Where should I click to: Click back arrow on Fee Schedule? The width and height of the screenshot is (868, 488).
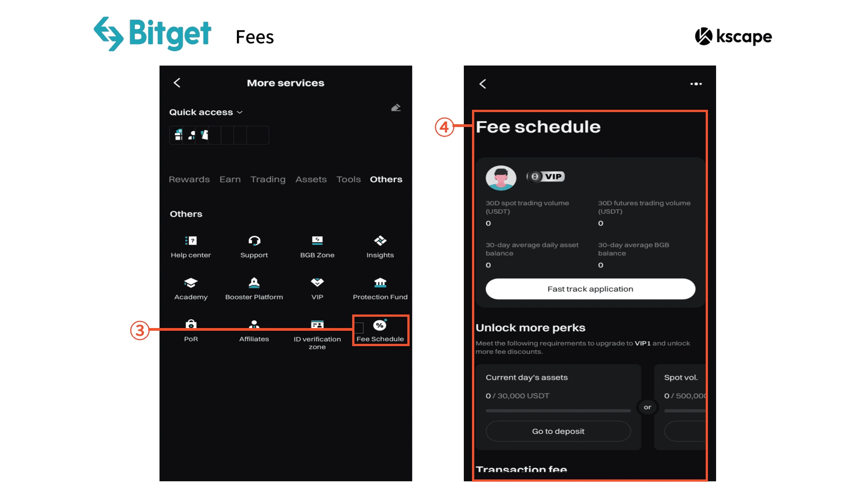pos(485,83)
